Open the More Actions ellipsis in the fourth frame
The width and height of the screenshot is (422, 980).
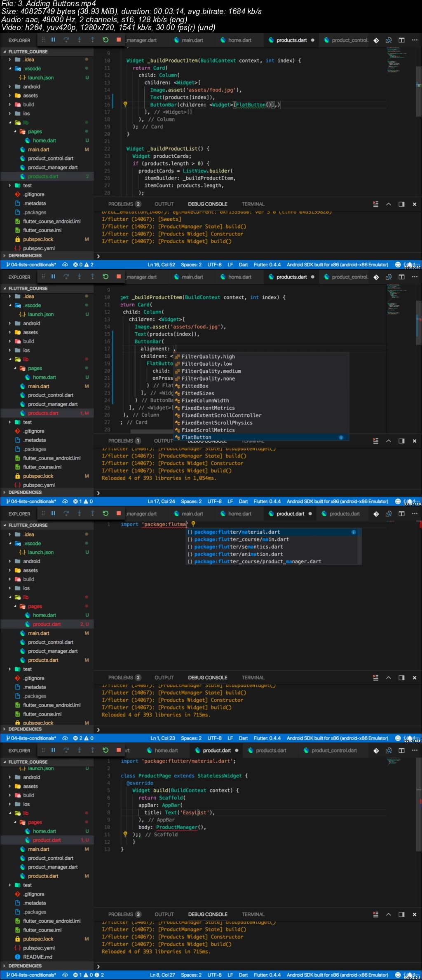pos(414,751)
